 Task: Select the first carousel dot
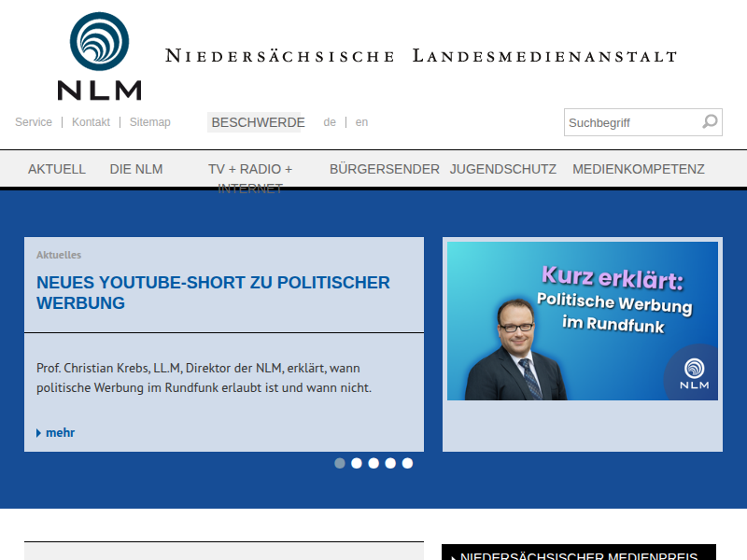pyautogui.click(x=340, y=463)
